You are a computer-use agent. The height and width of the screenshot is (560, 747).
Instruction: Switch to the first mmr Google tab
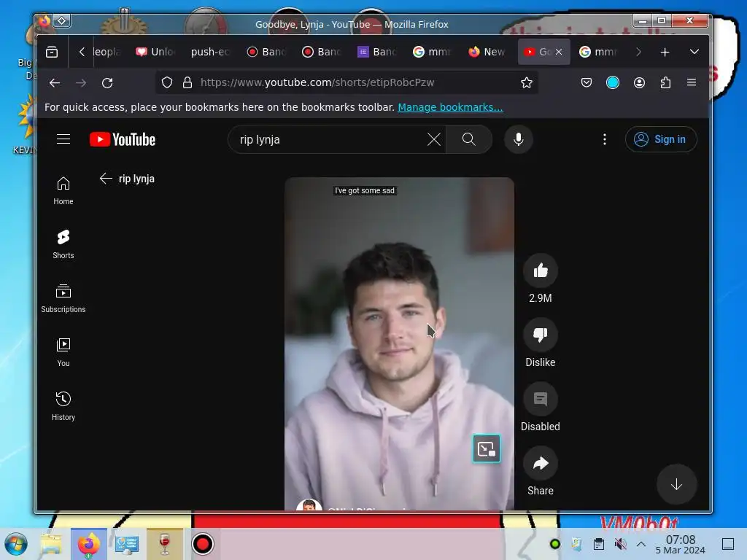(x=433, y=52)
